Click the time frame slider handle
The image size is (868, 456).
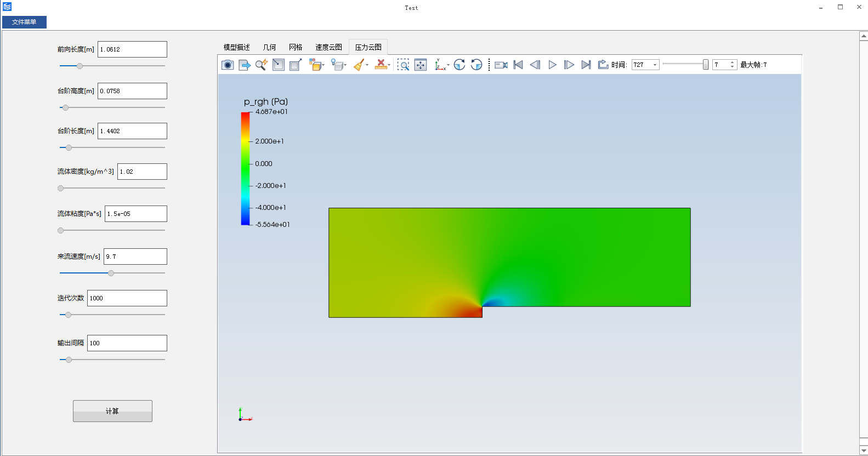[706, 65]
